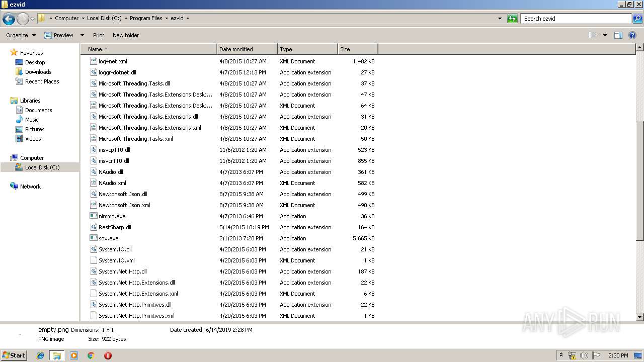Toggle the preview pane icon
This screenshot has height=362, width=644.
618,35
